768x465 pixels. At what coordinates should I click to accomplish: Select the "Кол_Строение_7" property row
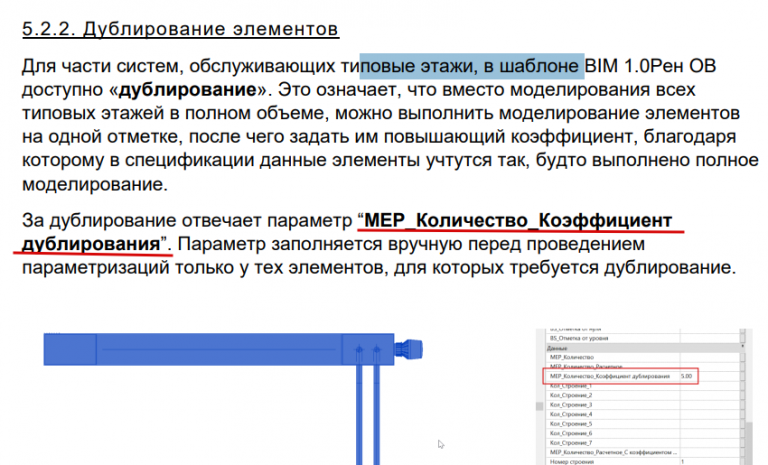click(x=644, y=443)
